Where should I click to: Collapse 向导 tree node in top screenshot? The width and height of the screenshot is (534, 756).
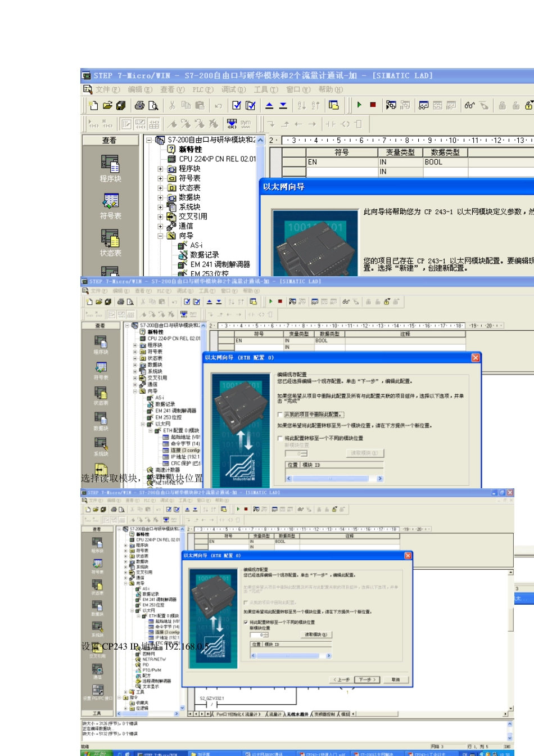click(160, 236)
